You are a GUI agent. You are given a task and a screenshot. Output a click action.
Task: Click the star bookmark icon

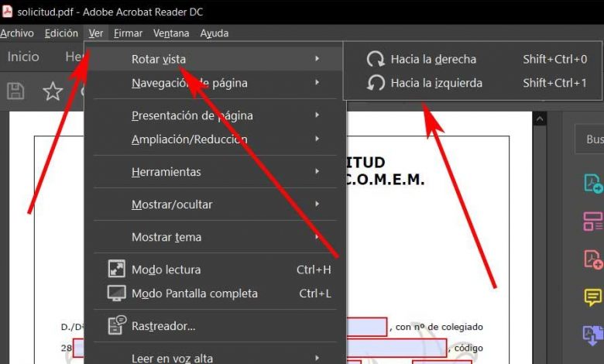click(53, 91)
